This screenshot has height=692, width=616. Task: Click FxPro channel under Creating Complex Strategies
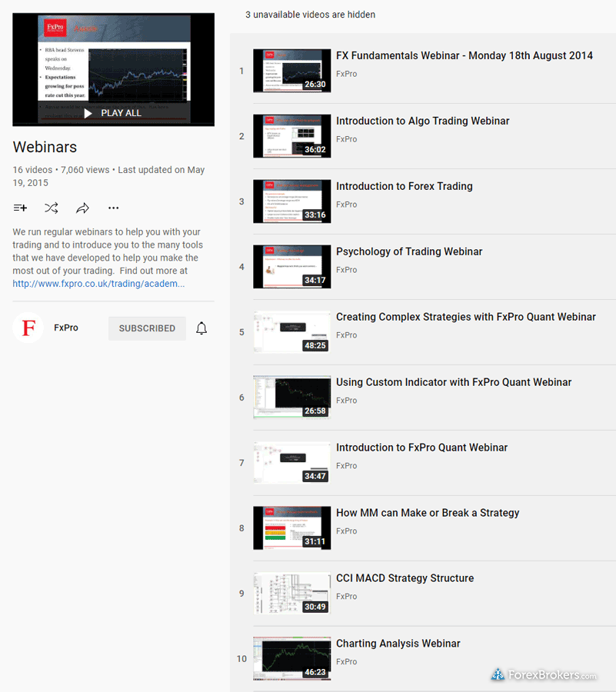pyautogui.click(x=346, y=335)
